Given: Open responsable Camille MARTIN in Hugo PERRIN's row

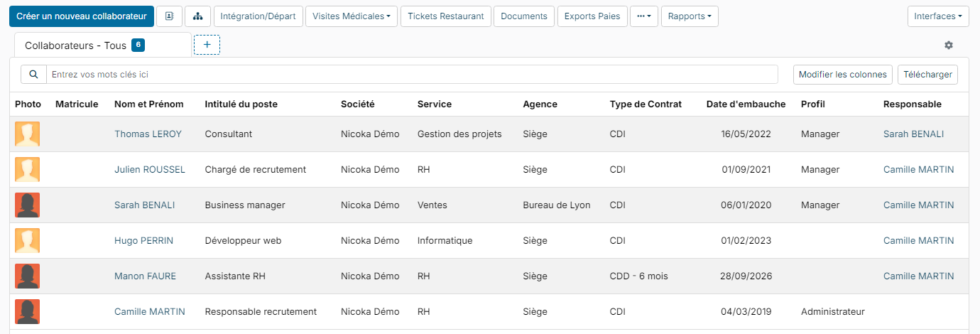Looking at the screenshot, I should (919, 240).
